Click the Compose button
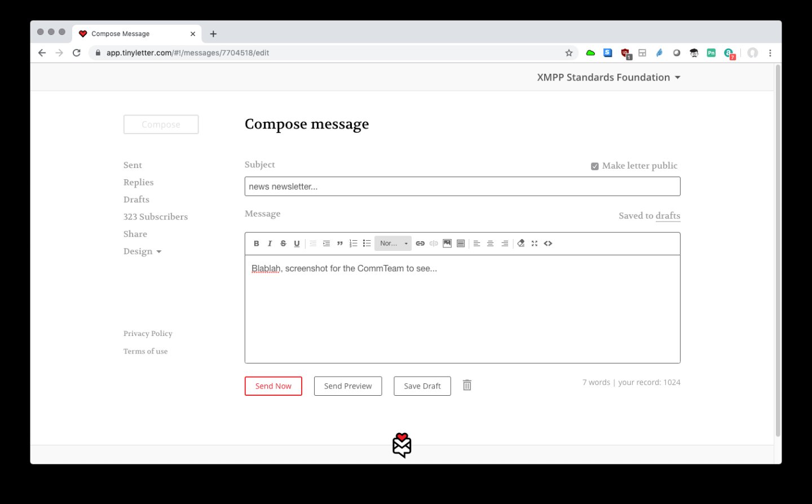Screen dimensions: 812x504 click(x=161, y=125)
